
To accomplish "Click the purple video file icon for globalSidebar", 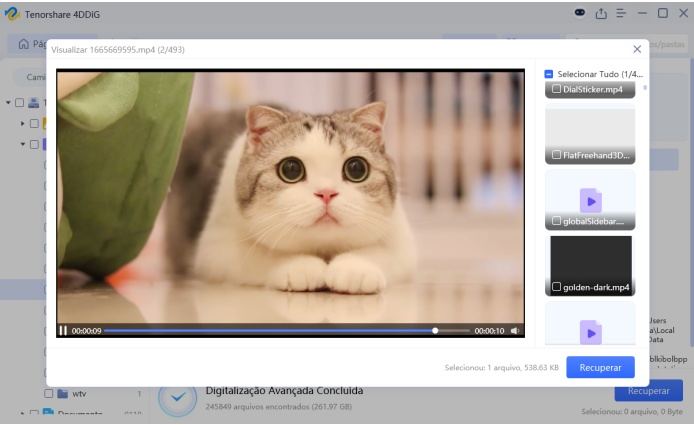I will (x=590, y=200).
